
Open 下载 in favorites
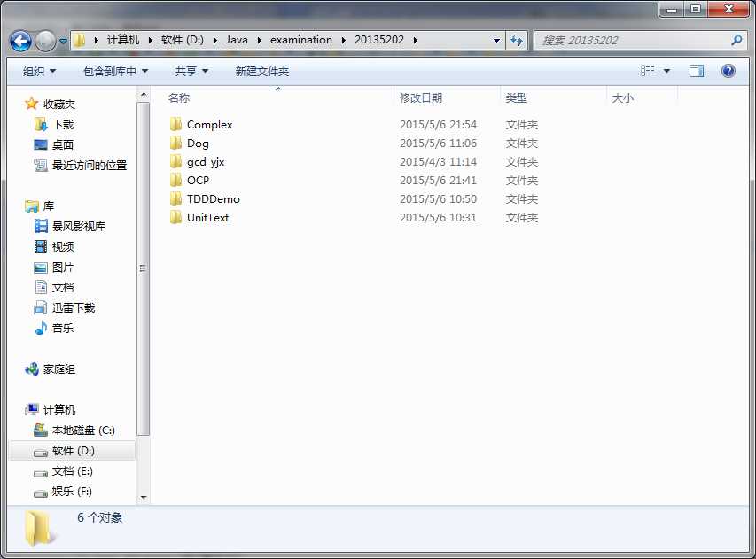click(63, 124)
